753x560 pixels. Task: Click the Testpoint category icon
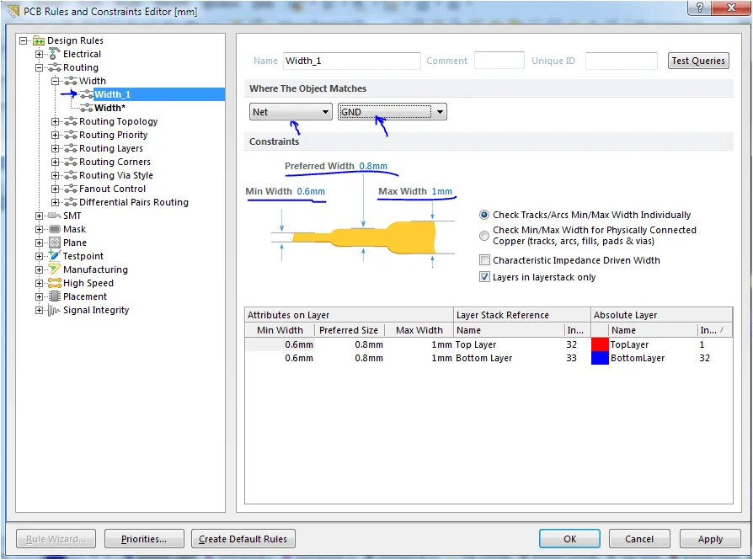click(54, 255)
